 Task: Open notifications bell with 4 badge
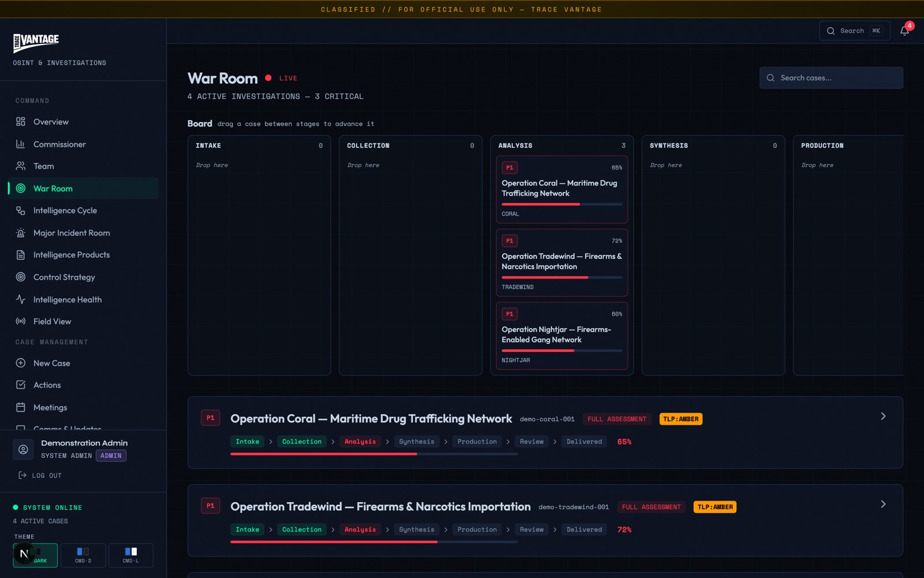click(x=905, y=31)
